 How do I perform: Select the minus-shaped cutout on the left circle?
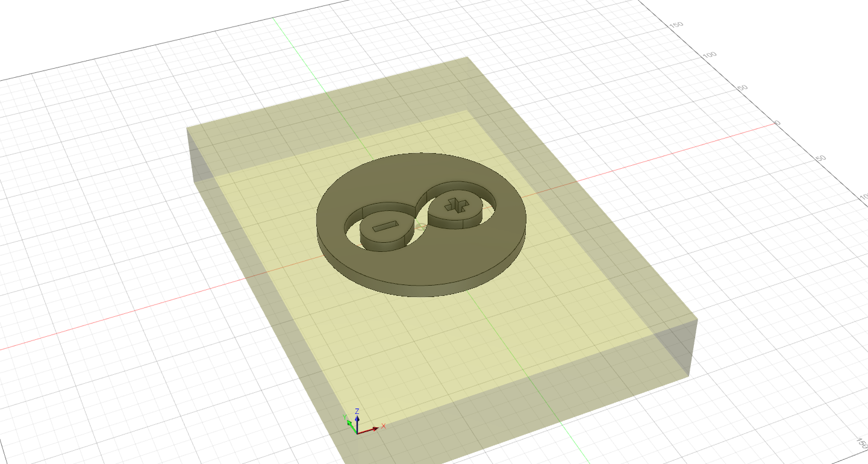384,227
